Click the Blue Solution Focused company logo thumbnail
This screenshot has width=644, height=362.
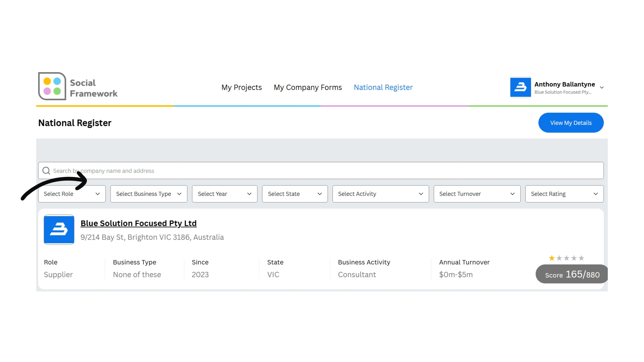coord(59,230)
